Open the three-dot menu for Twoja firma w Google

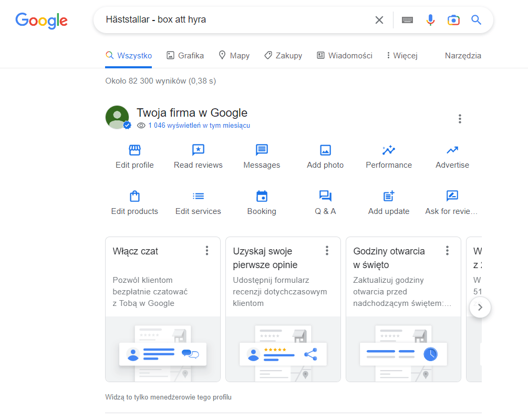pyautogui.click(x=460, y=119)
